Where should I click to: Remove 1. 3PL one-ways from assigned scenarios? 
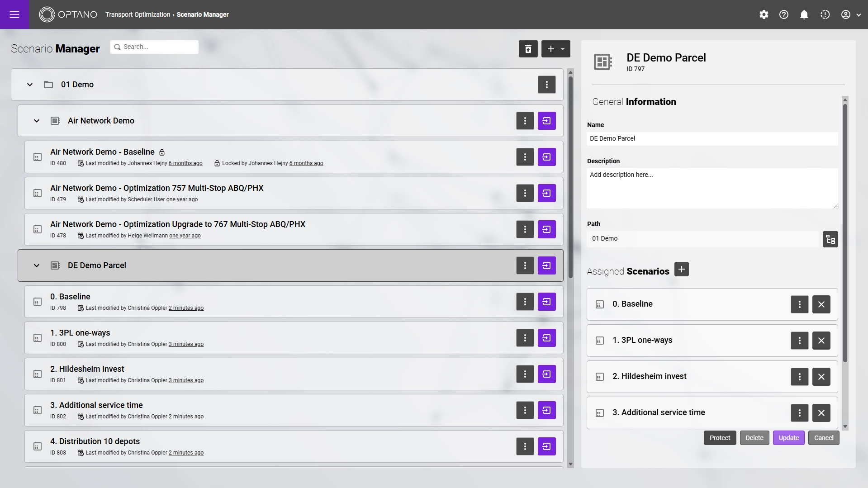click(821, 341)
